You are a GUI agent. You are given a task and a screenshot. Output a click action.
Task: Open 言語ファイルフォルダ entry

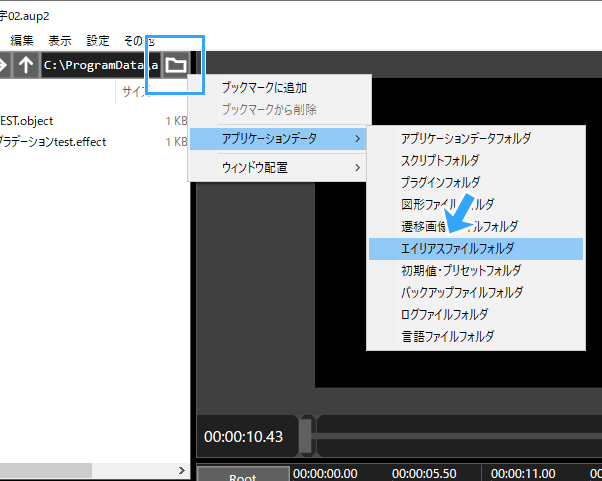coord(476,337)
